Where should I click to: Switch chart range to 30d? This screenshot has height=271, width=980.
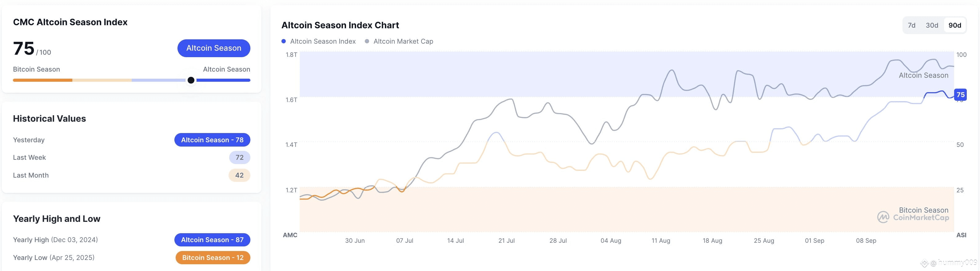click(932, 25)
